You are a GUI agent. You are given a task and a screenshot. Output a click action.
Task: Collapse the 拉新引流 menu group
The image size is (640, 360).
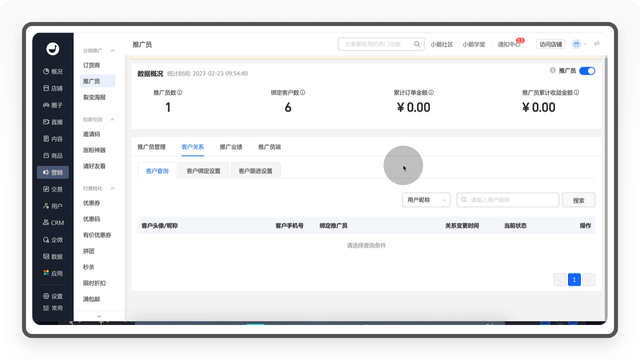click(112, 120)
